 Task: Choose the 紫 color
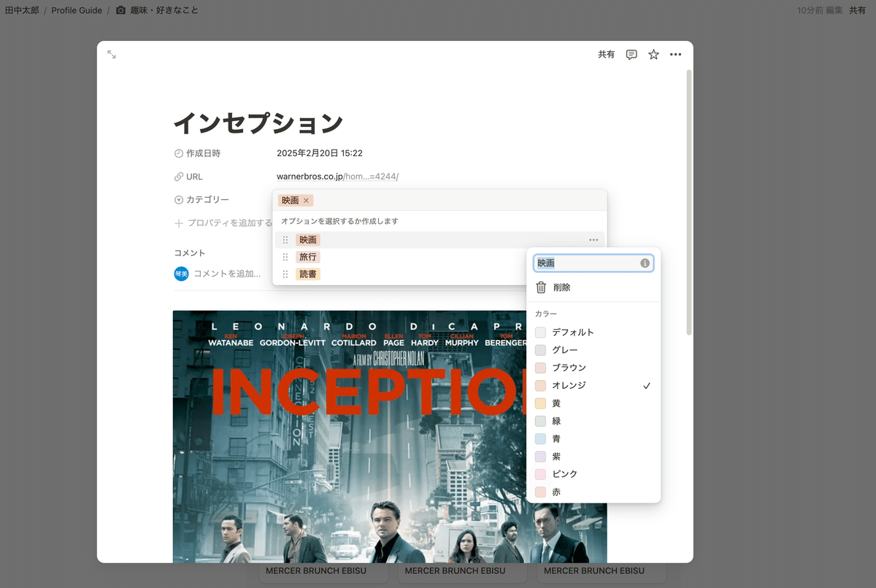coord(593,457)
